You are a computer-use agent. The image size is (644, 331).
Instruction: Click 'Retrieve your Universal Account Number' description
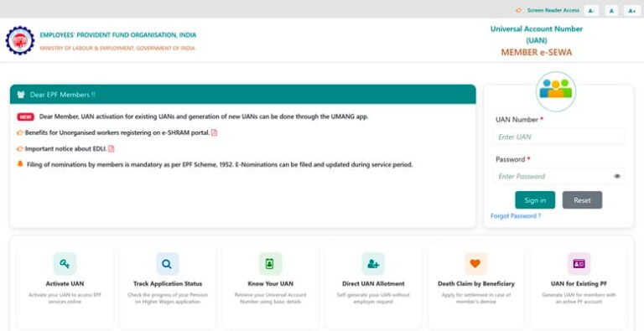pos(270,298)
